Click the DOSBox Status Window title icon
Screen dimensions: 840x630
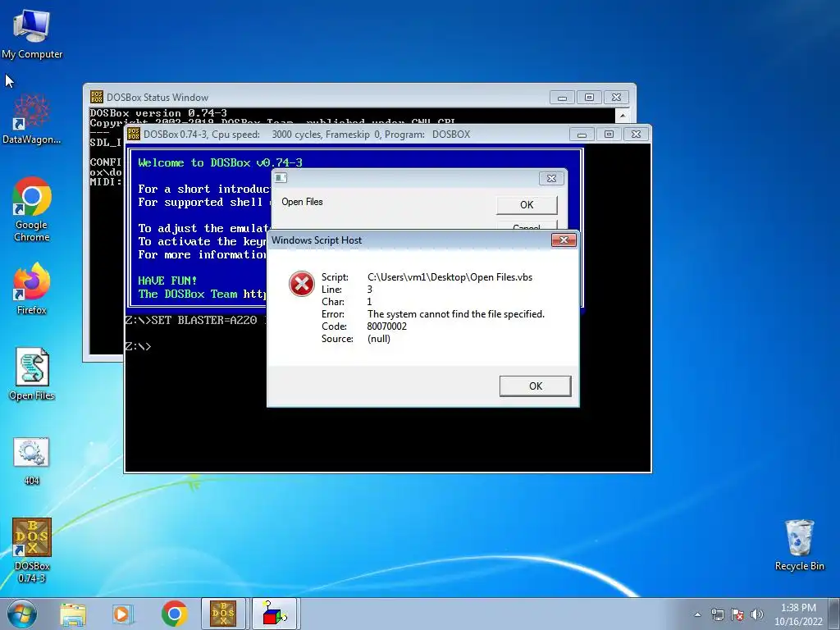tap(97, 97)
